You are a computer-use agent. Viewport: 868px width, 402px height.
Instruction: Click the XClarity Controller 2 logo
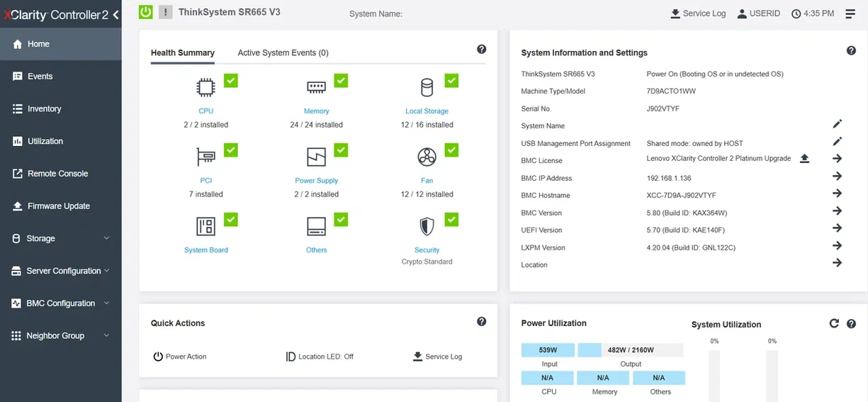tap(56, 14)
